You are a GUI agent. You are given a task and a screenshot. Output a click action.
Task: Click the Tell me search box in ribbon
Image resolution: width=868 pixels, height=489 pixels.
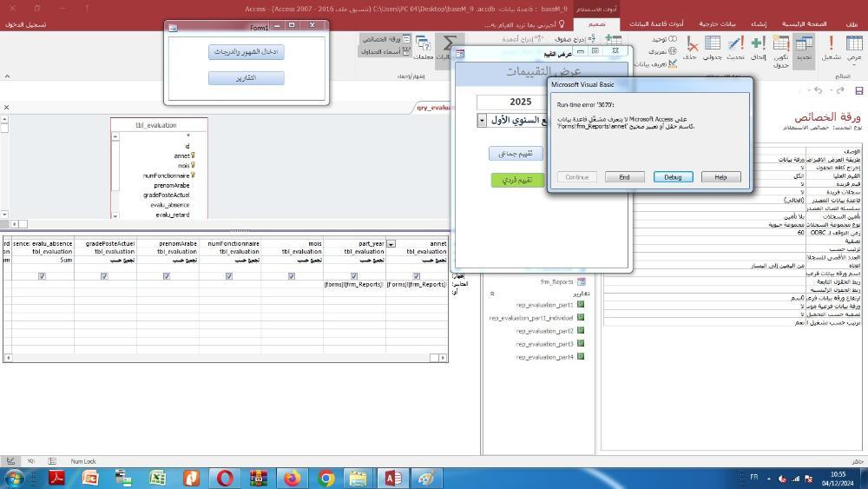pyautogui.click(x=523, y=24)
